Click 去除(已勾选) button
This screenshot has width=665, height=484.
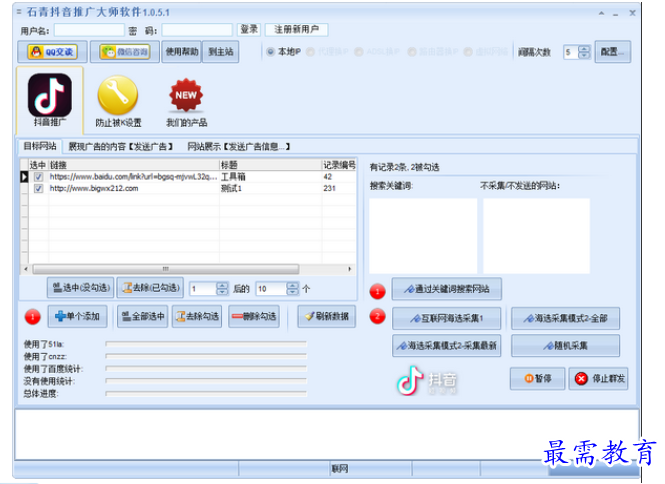pyautogui.click(x=150, y=288)
